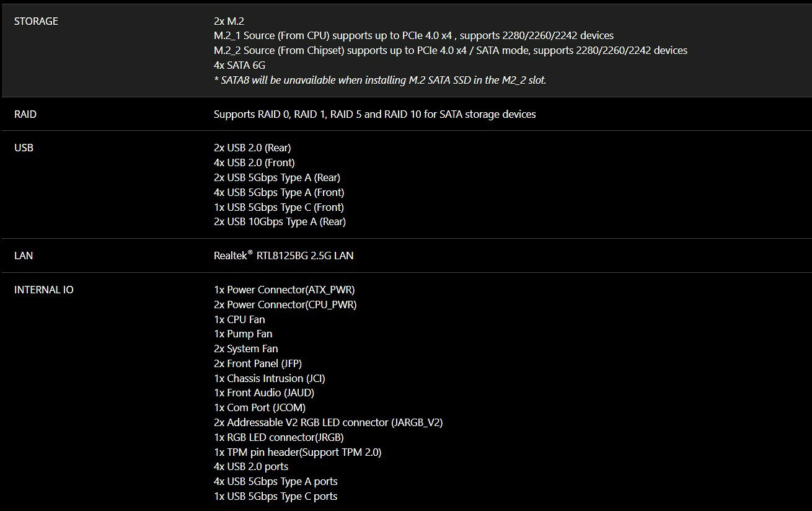Viewport: 812px width, 511px height.
Task: Click "2x USB 10Gbps Type A (Rear)"
Action: [x=280, y=222]
